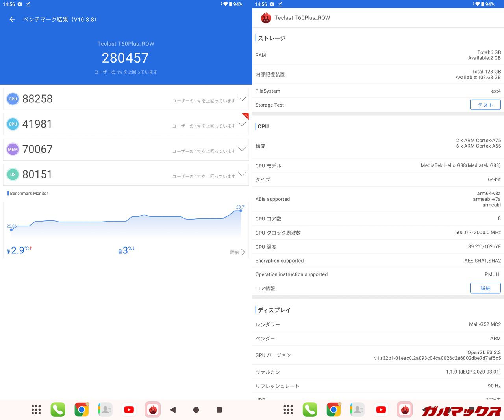The image size is (504, 420).
Task: Launch the green Phone app in left taskbar
Action: click(58, 410)
